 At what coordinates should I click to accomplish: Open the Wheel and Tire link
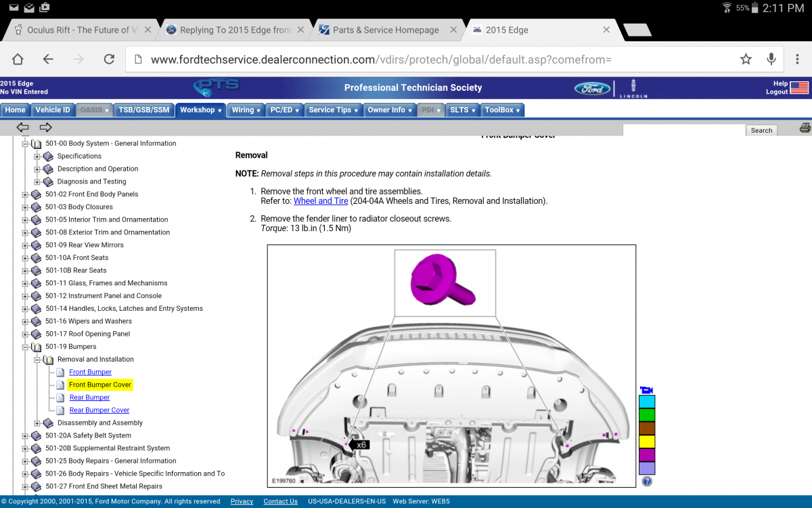click(321, 201)
